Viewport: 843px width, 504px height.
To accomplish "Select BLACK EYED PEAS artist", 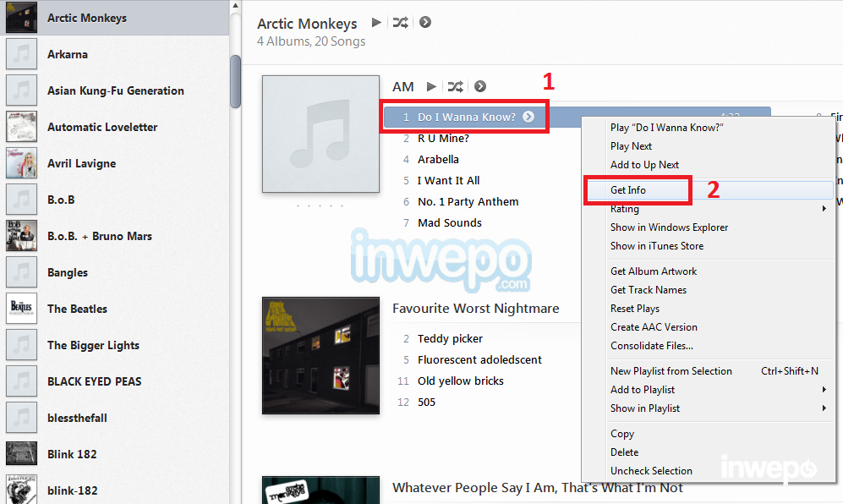I will click(114, 381).
